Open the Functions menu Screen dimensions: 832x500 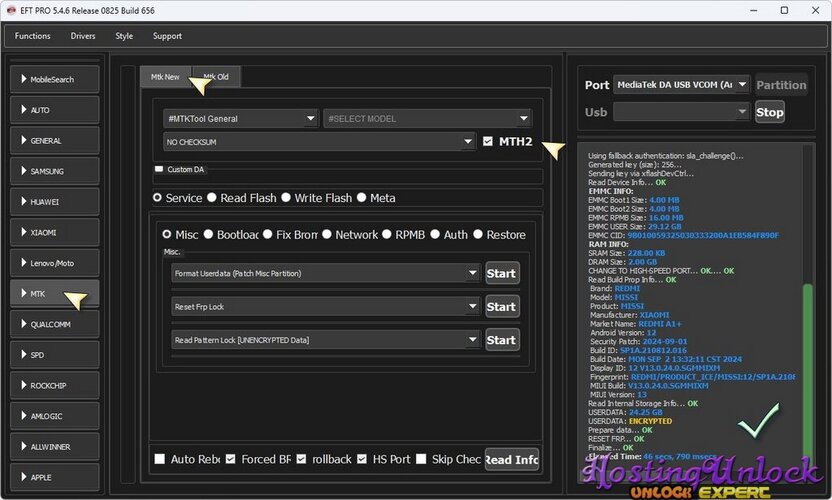click(x=32, y=36)
